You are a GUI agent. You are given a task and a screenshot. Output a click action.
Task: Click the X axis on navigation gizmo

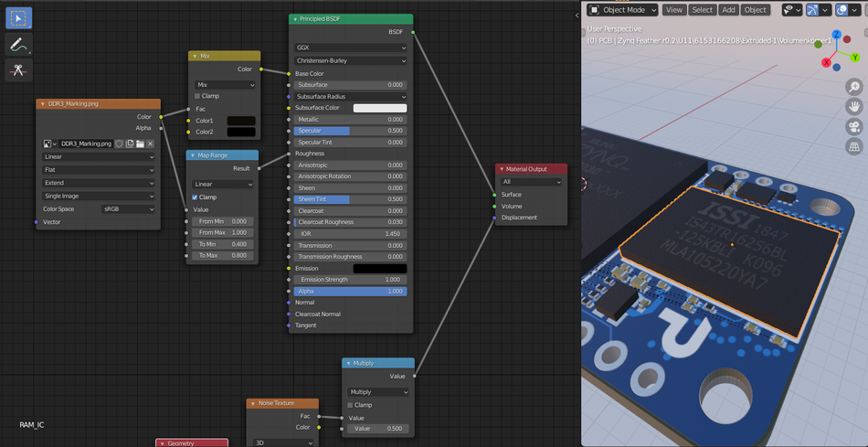826,62
